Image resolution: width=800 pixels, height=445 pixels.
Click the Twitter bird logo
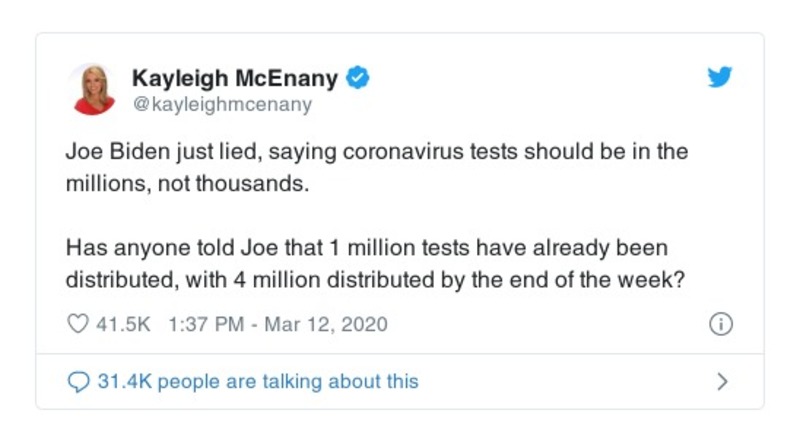(x=719, y=78)
